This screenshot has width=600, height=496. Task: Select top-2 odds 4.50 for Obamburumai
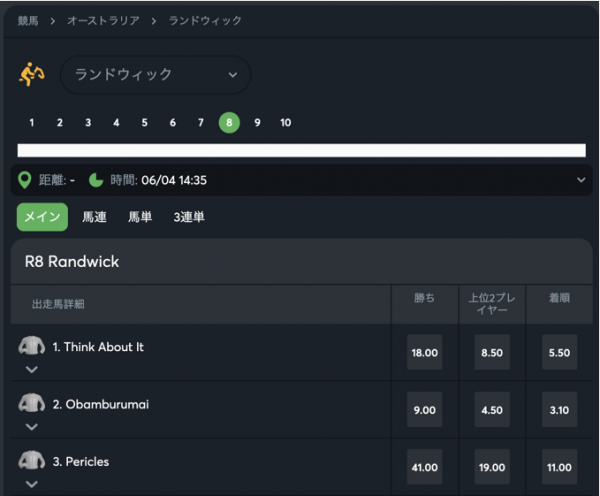(492, 410)
